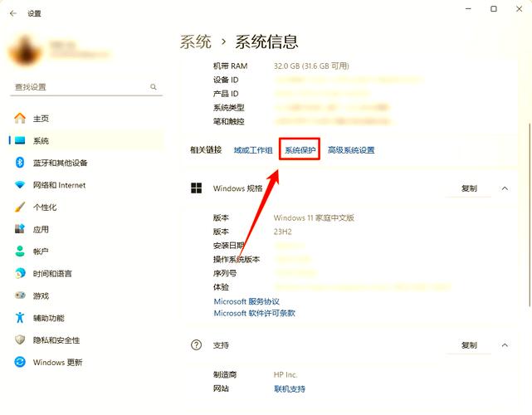Click the HP Inc. manufacturer value
Viewport: 532px width, 415px height.
click(x=286, y=374)
